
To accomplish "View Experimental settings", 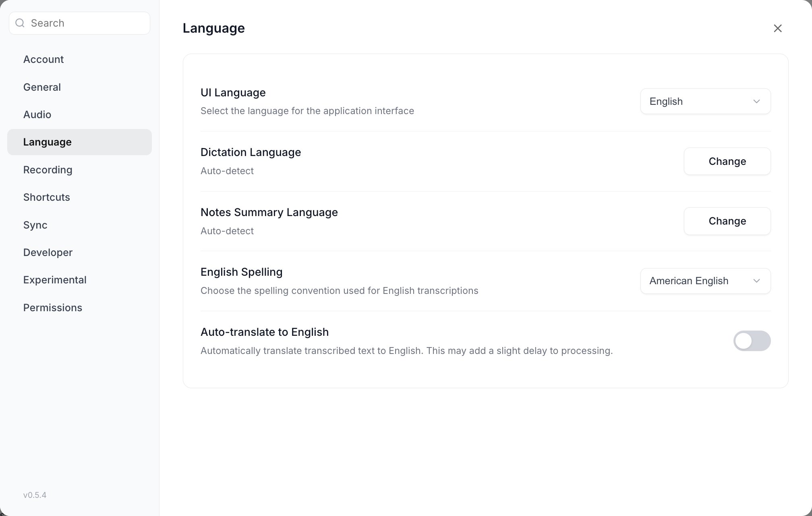I will [x=79, y=280].
